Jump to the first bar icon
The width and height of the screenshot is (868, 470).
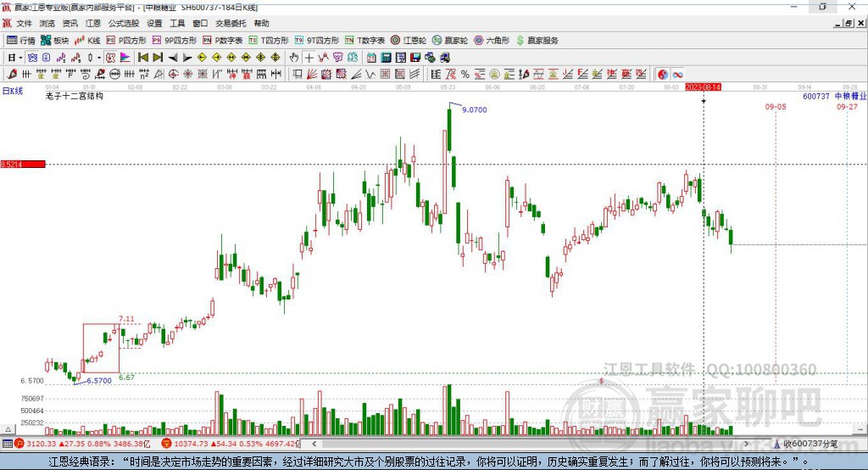tap(142, 58)
